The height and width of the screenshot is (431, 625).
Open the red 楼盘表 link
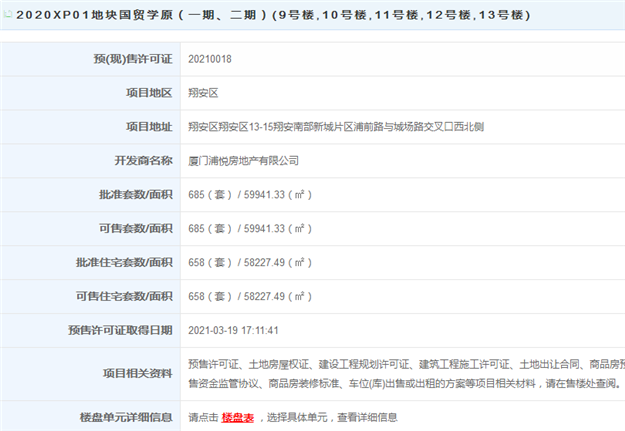pos(238,417)
